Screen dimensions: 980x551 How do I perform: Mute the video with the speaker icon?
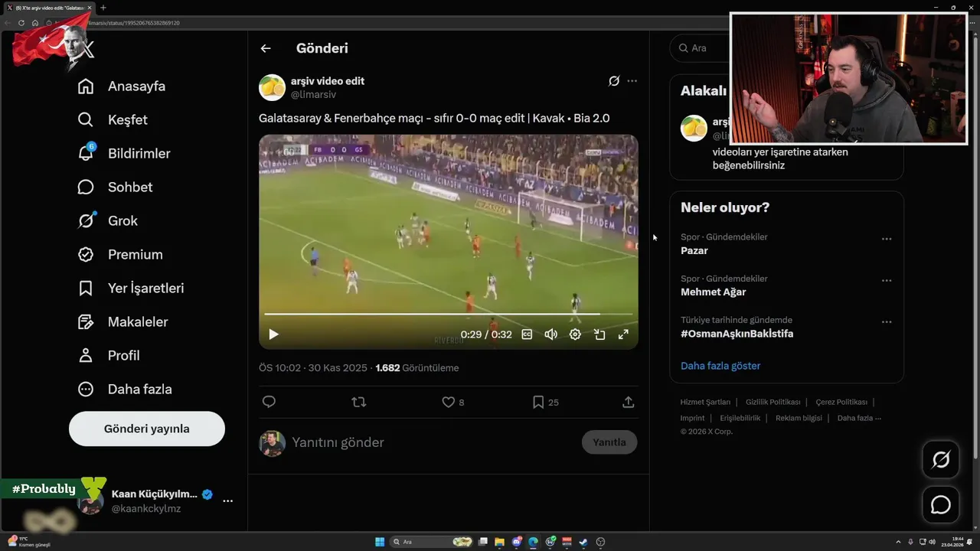coord(550,334)
